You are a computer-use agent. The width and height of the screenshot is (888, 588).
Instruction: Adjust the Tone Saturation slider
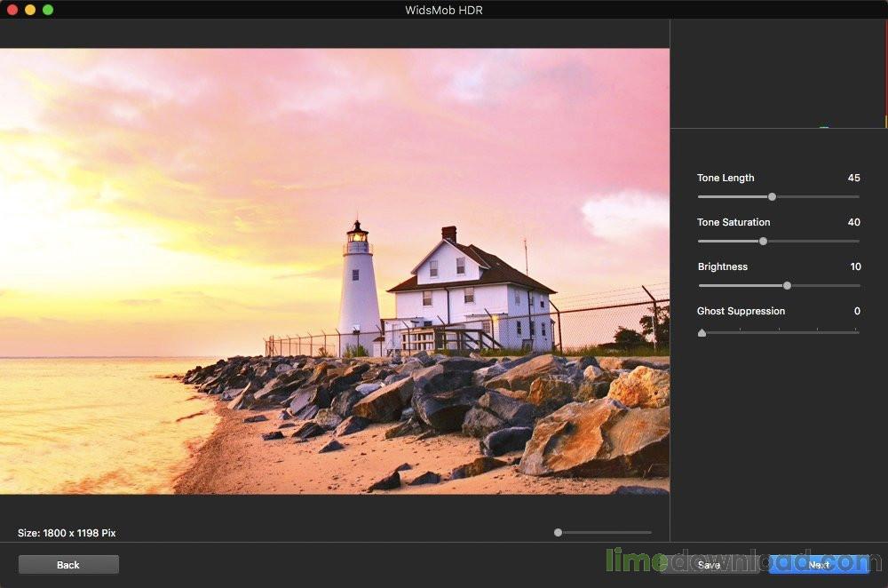762,241
